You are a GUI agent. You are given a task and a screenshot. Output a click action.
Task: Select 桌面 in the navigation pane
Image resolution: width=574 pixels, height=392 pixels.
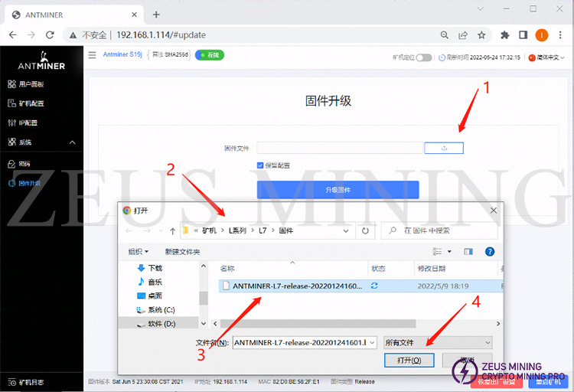point(150,296)
